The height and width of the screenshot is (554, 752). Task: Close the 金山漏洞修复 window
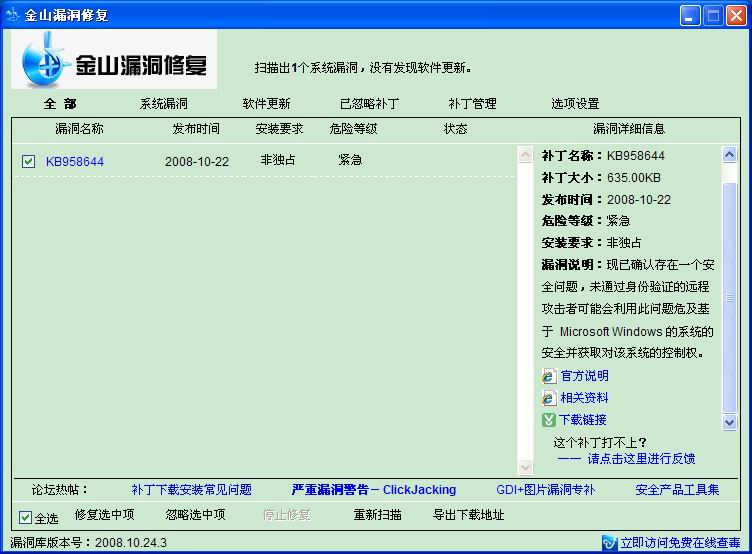point(736,16)
